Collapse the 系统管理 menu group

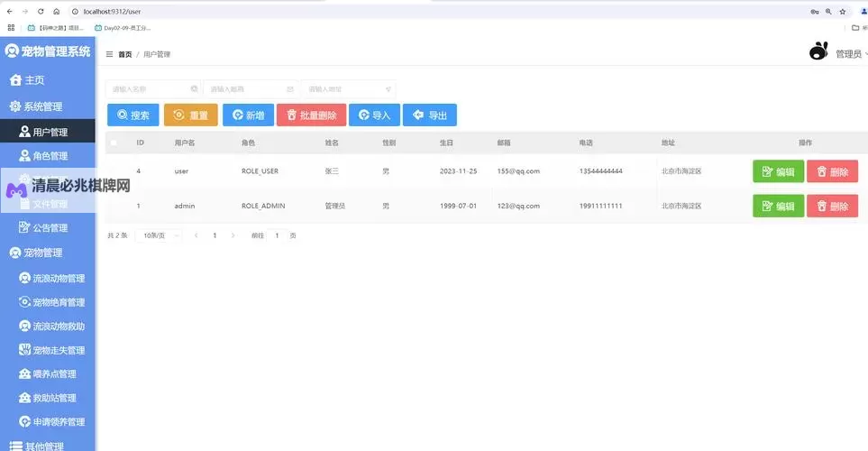pyautogui.click(x=48, y=106)
